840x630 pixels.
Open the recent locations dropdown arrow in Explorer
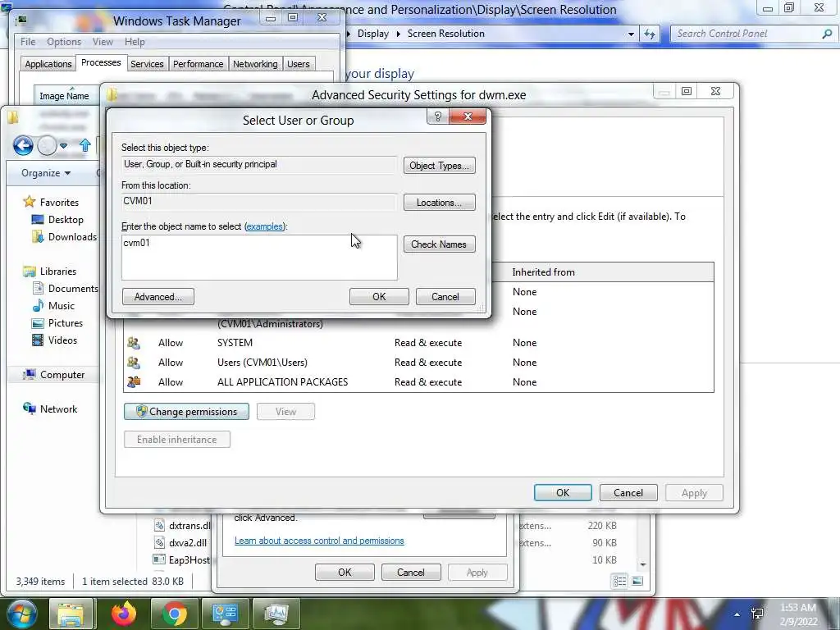[63, 146]
